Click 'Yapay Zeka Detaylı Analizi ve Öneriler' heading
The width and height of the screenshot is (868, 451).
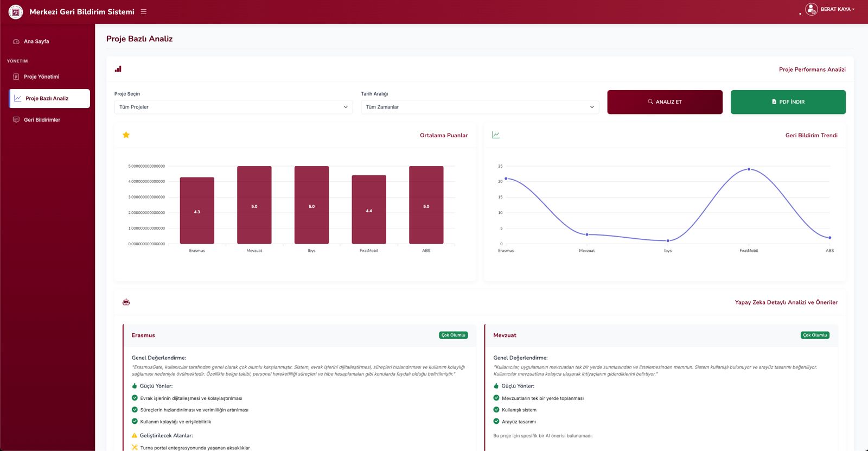tap(786, 302)
